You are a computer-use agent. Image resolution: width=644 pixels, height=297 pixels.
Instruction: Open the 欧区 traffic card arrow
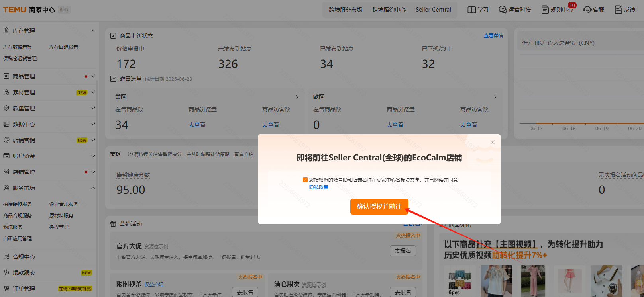pyautogui.click(x=495, y=97)
